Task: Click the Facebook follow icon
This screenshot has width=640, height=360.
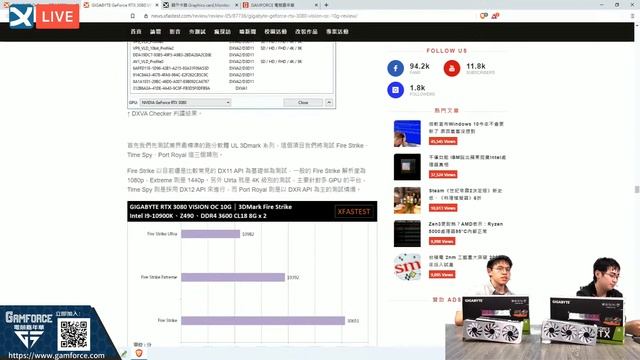Action: point(395,68)
